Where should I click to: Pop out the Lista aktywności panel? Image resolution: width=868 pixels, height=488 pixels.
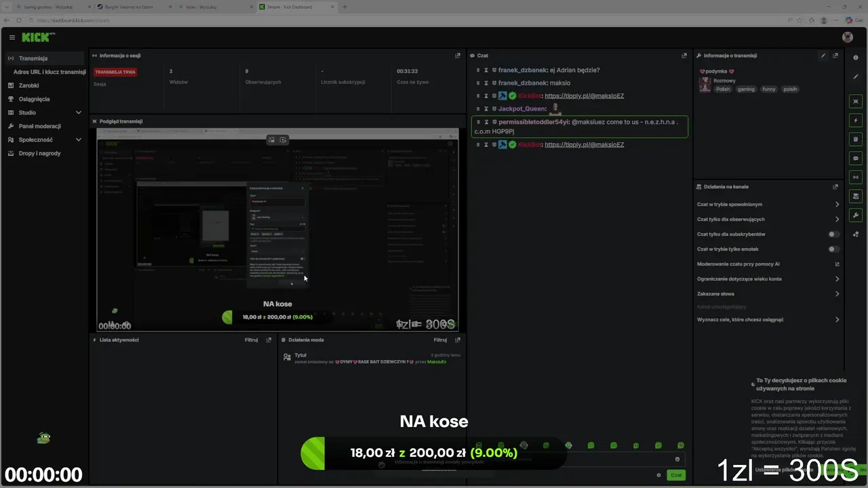269,340
